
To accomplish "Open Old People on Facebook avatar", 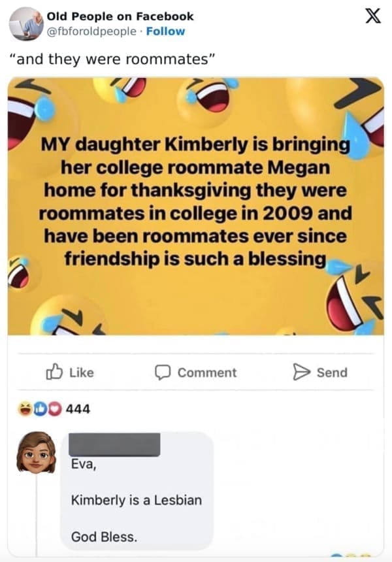I will 26,24.
